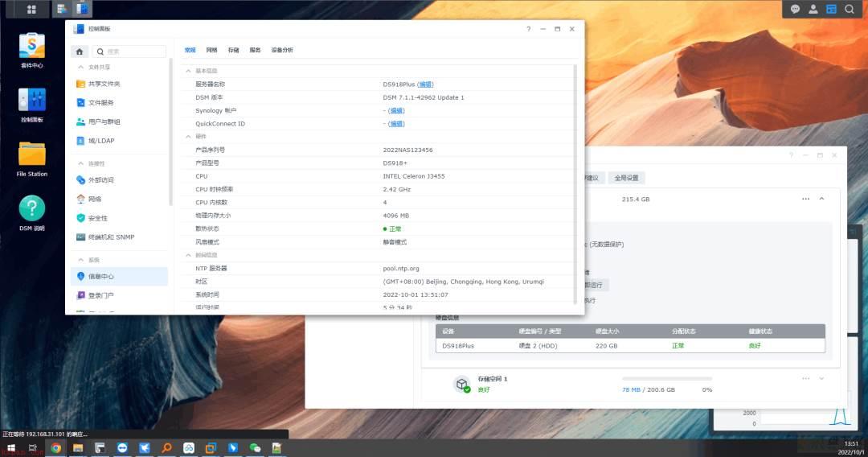Open 文件服务 in the Control Panel sidebar
This screenshot has height=457, width=868.
click(x=119, y=102)
